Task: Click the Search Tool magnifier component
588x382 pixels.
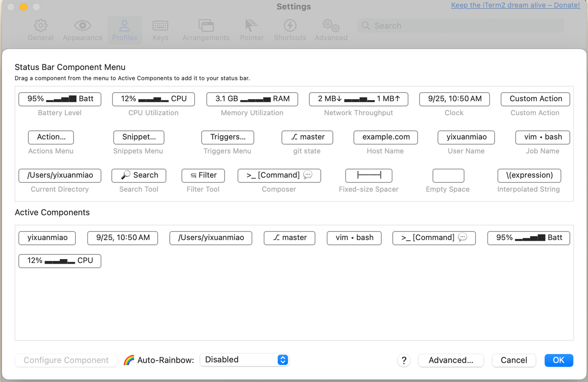Action: click(x=139, y=176)
